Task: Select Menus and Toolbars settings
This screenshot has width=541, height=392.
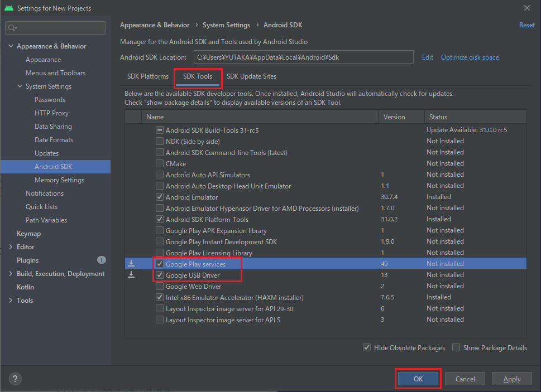Action: [x=55, y=73]
